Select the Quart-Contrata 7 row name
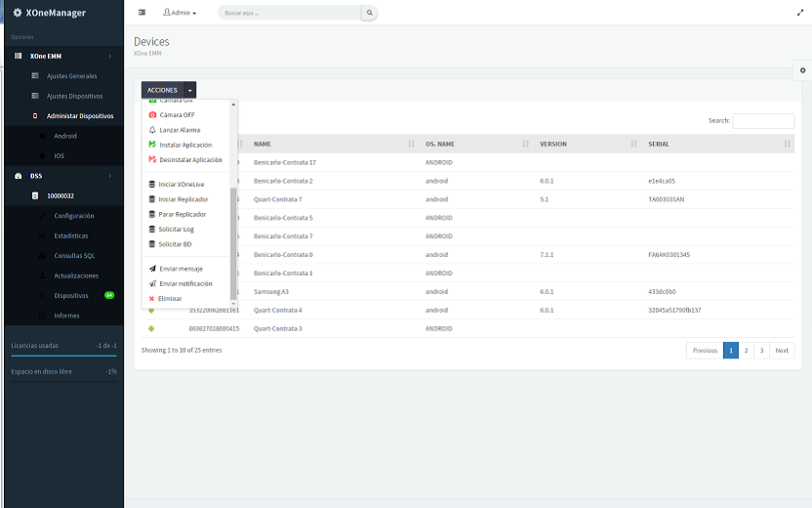This screenshot has height=508, width=812. click(277, 199)
